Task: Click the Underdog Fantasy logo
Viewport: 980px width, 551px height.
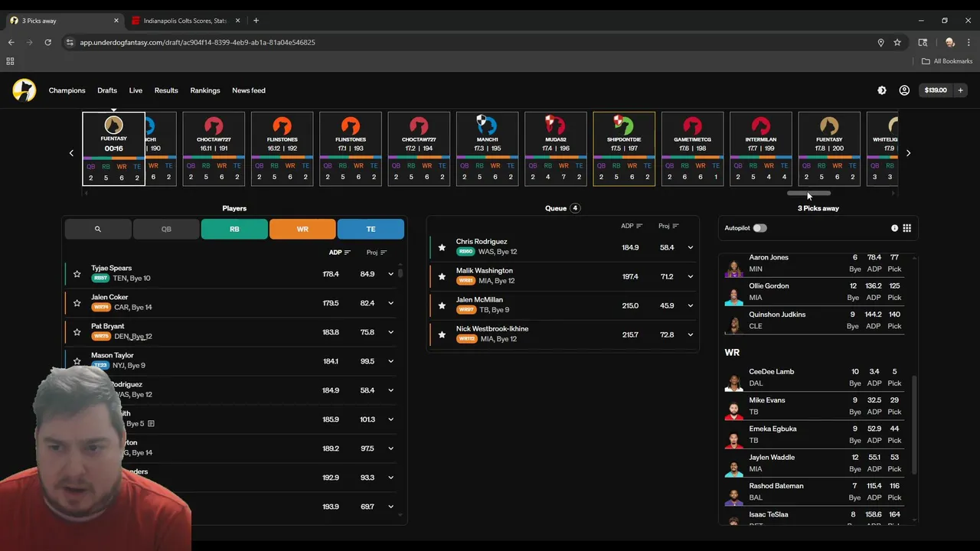Action: point(24,90)
